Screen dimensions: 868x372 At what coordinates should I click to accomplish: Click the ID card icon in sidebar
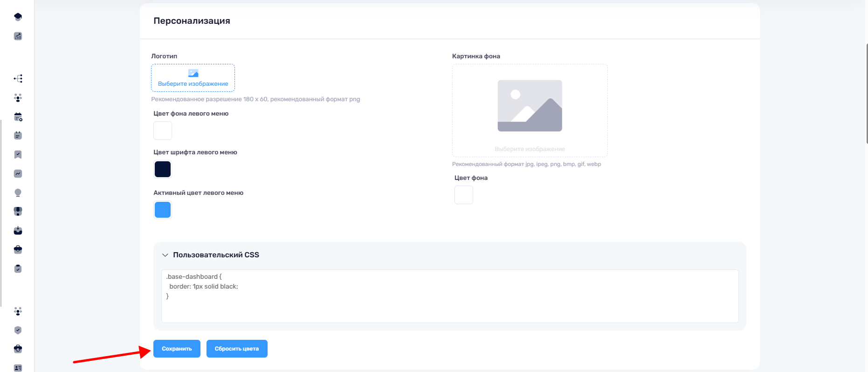[18, 368]
